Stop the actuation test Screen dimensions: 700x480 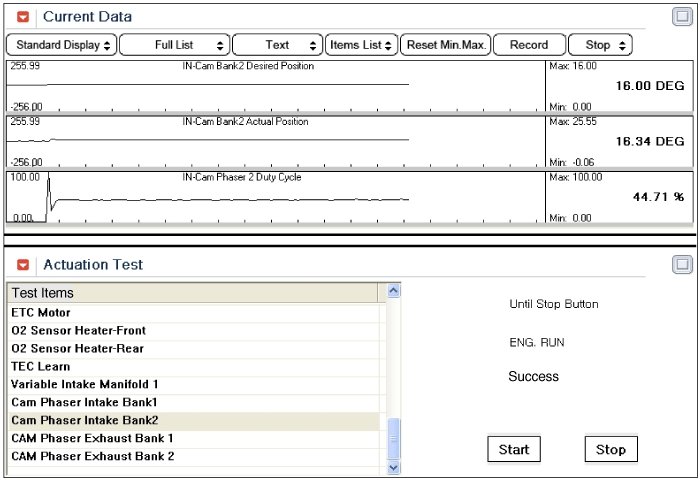point(610,449)
